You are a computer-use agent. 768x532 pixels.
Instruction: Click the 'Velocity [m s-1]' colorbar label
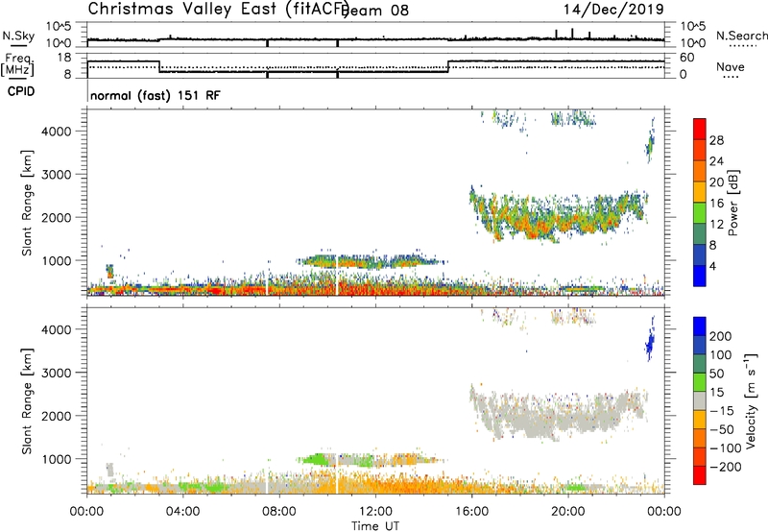click(752, 401)
